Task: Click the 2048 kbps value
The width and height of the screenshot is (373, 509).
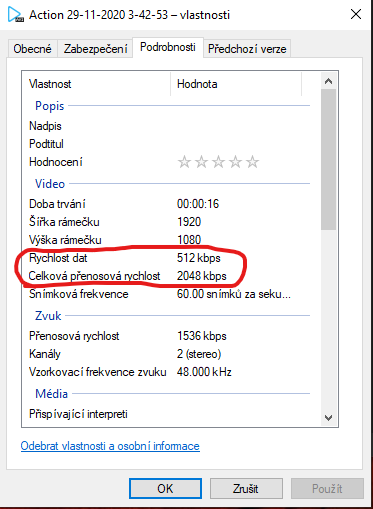Action: pyautogui.click(x=202, y=276)
